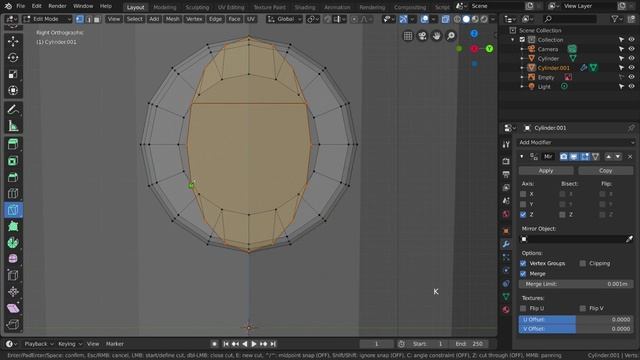Select the Poly Build tool
The width and height of the screenshot is (640, 360).
click(13, 227)
